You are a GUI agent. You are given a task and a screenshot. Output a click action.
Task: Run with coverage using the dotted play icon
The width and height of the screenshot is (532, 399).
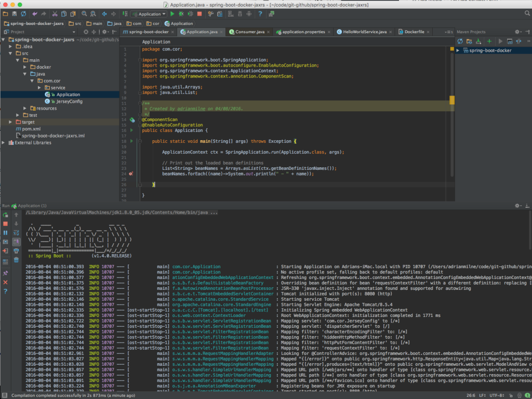coord(191,14)
